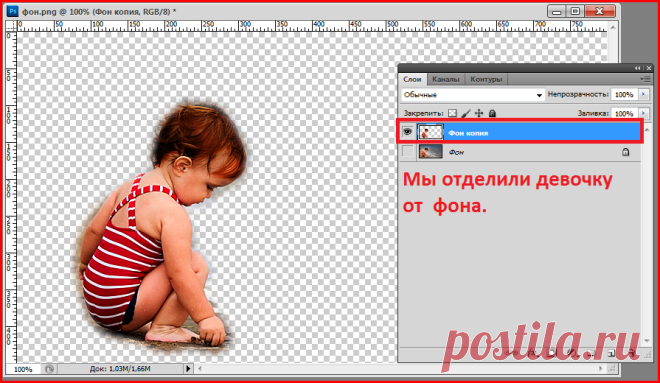This screenshot has height=383, width=660.
Task: Click the ruler origin corner box
Action: [11, 26]
